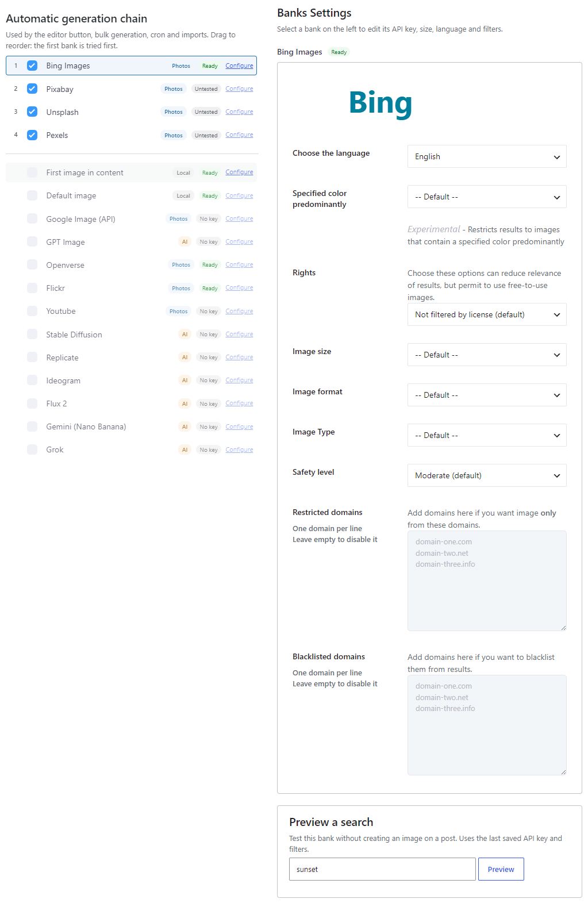Enable the Flickr checkbox
The height and width of the screenshot is (903, 588).
32,288
